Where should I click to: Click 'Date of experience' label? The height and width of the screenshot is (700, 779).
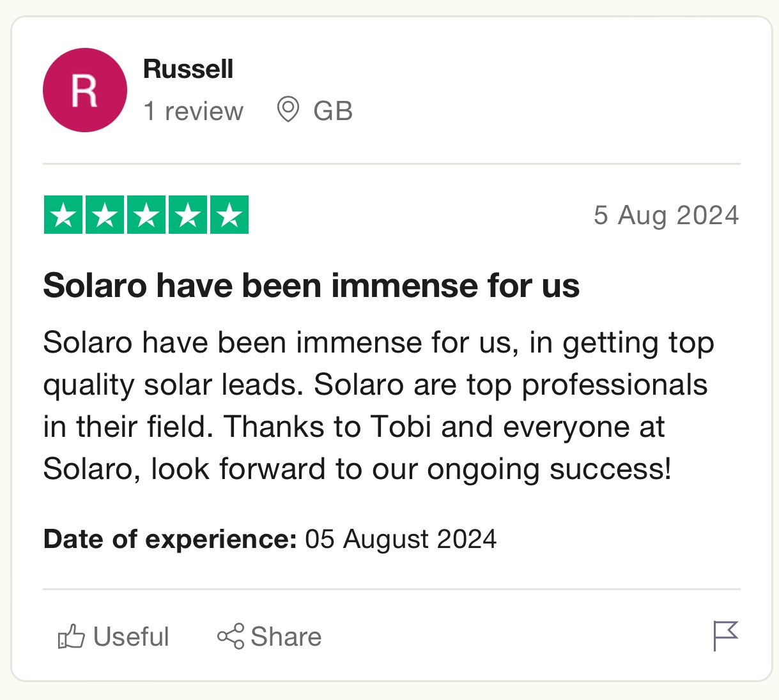click(x=170, y=539)
